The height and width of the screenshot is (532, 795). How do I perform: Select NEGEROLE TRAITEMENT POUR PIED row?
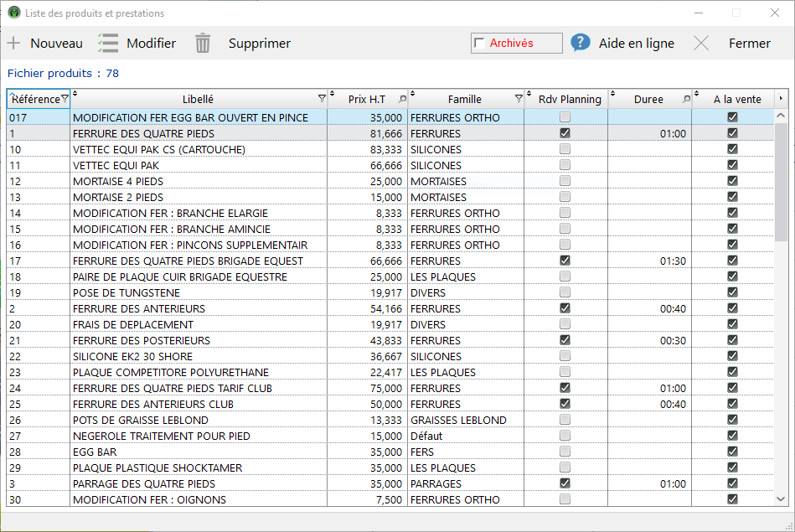coord(390,436)
